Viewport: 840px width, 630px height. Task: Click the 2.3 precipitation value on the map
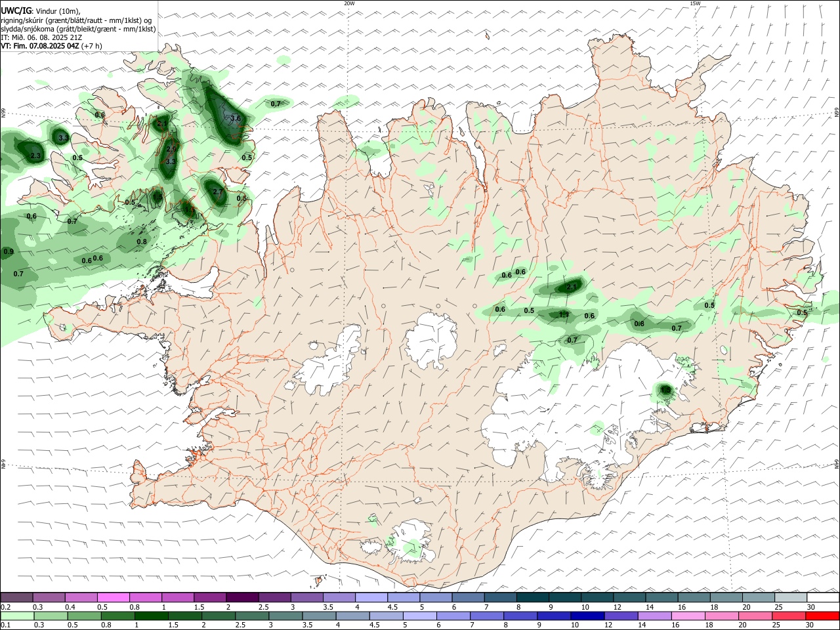click(x=35, y=156)
